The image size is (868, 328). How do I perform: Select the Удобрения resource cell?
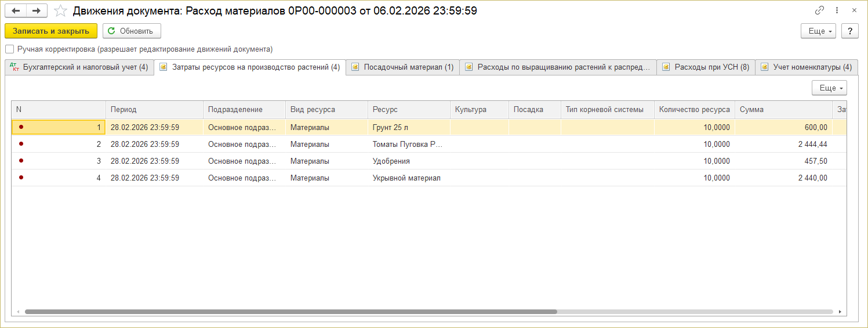click(391, 161)
